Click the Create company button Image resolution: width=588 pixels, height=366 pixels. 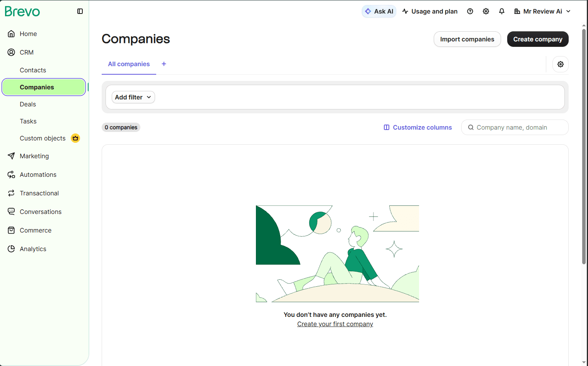pos(538,39)
